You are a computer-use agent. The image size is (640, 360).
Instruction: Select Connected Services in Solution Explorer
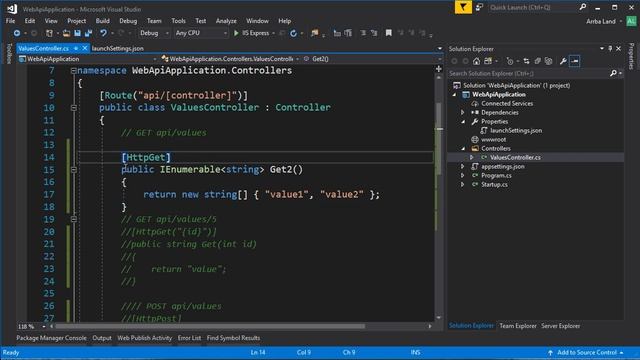click(507, 104)
